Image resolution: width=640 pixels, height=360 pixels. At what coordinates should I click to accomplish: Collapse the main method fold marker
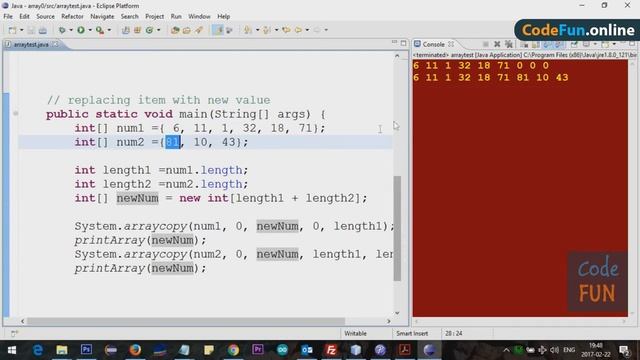pos(16,113)
